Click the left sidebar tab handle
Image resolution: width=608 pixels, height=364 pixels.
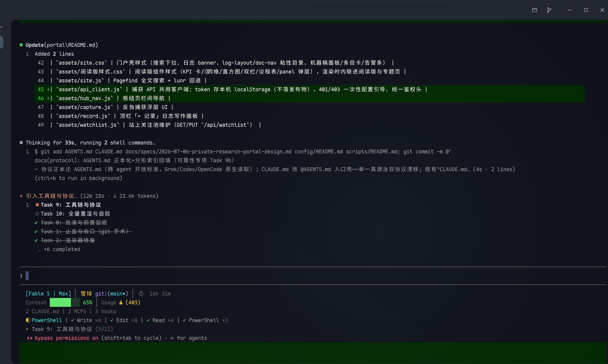pyautogui.click(x=2, y=42)
